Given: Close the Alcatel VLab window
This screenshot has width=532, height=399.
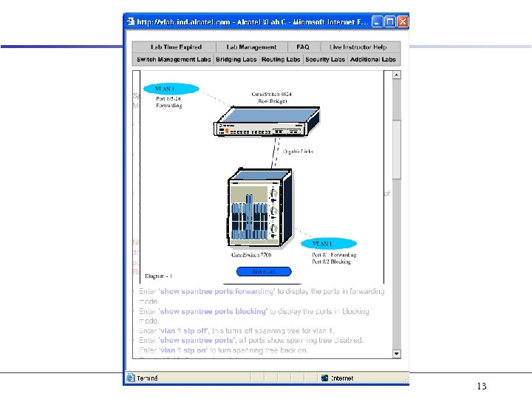Looking at the screenshot, I should pos(403,21).
